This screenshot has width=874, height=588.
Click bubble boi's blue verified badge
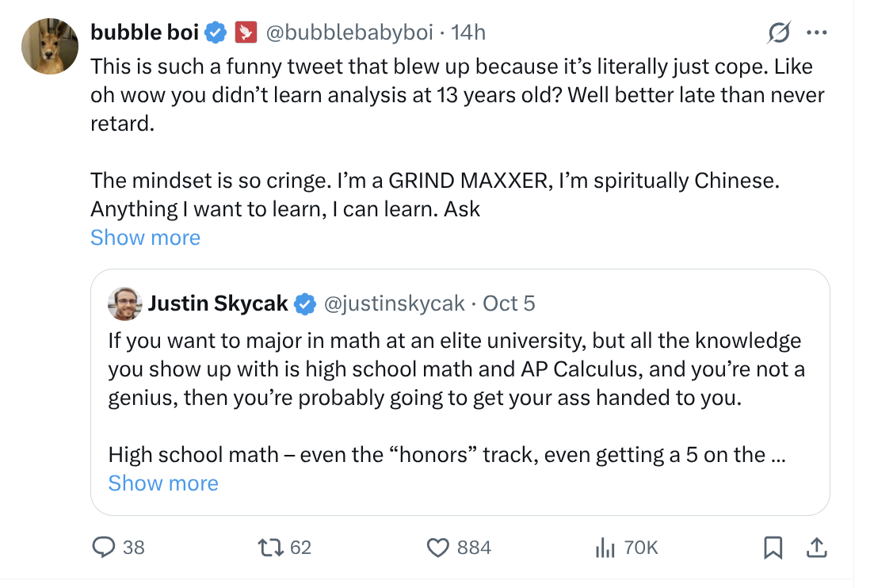click(216, 32)
